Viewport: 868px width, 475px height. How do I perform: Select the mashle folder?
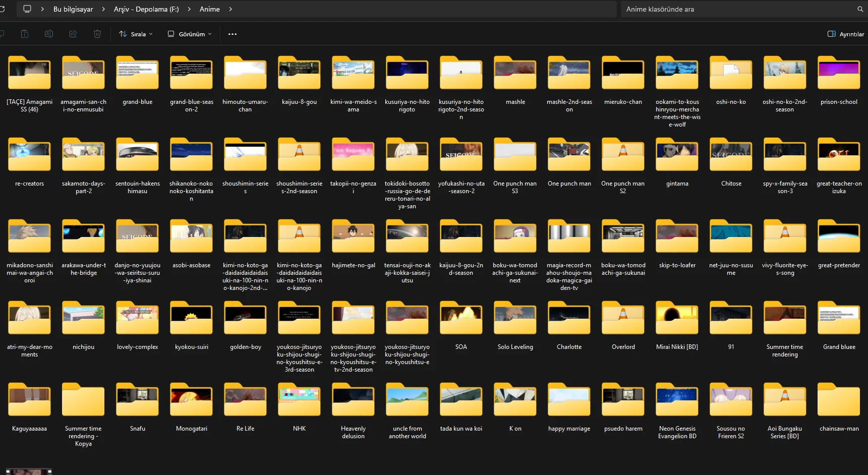coord(515,81)
